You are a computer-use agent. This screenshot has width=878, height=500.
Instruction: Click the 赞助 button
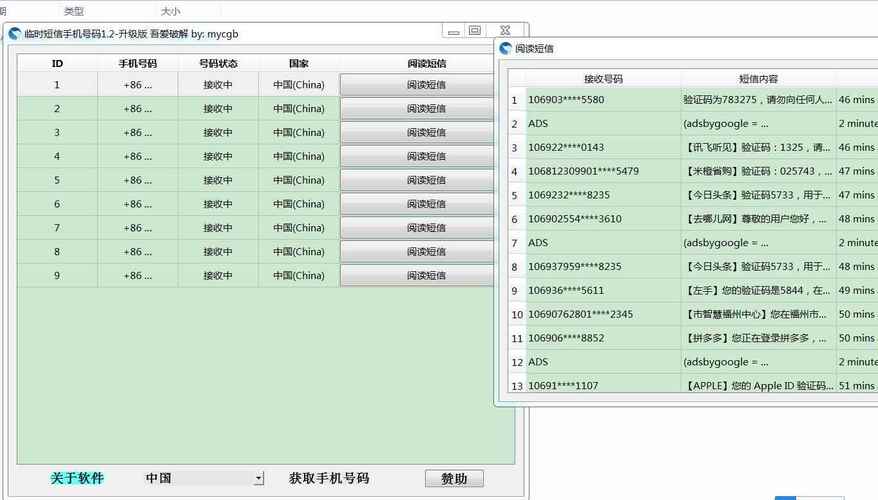pyautogui.click(x=454, y=479)
